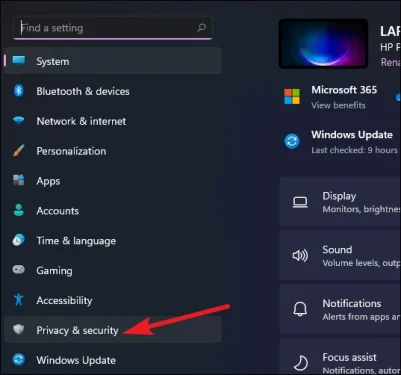Focus the Find a setting search box

point(113,28)
